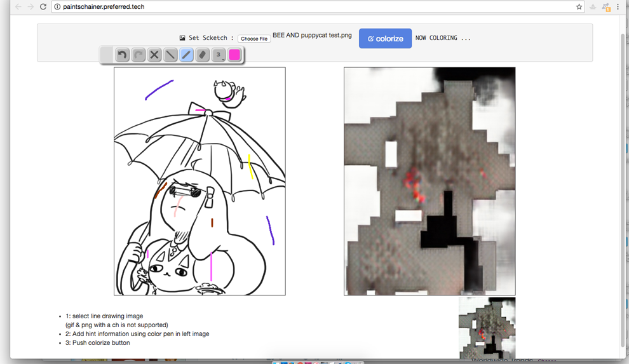Select the eraser tool
Screen dimensions: 629x364
[203, 55]
